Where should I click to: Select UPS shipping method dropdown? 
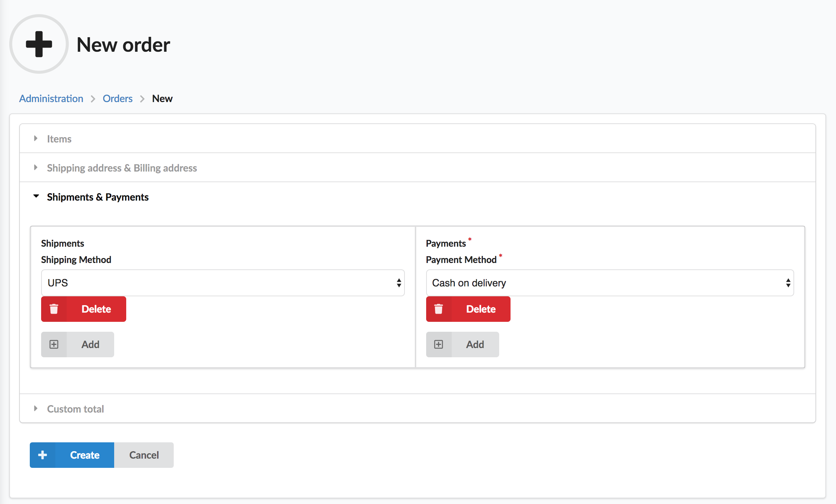click(224, 282)
